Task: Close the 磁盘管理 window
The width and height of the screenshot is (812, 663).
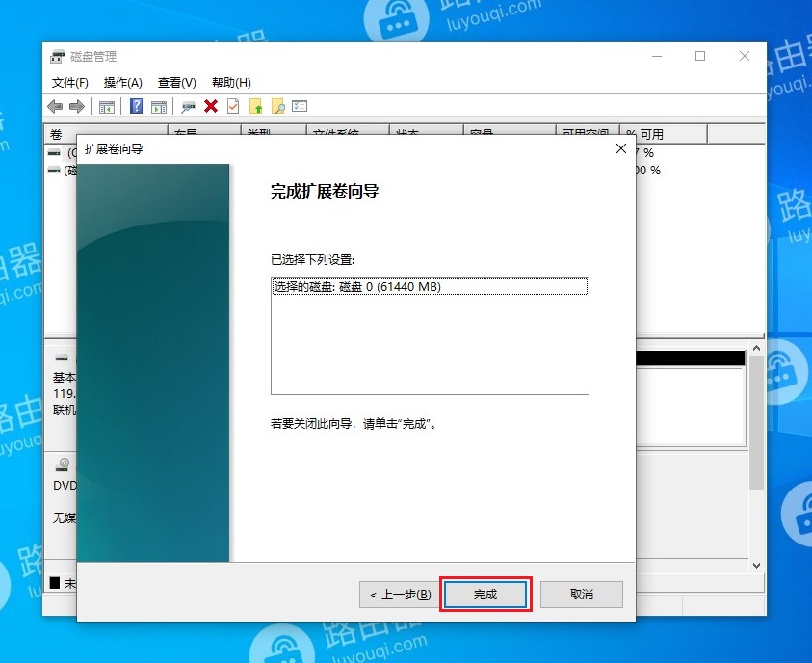Action: [x=745, y=56]
